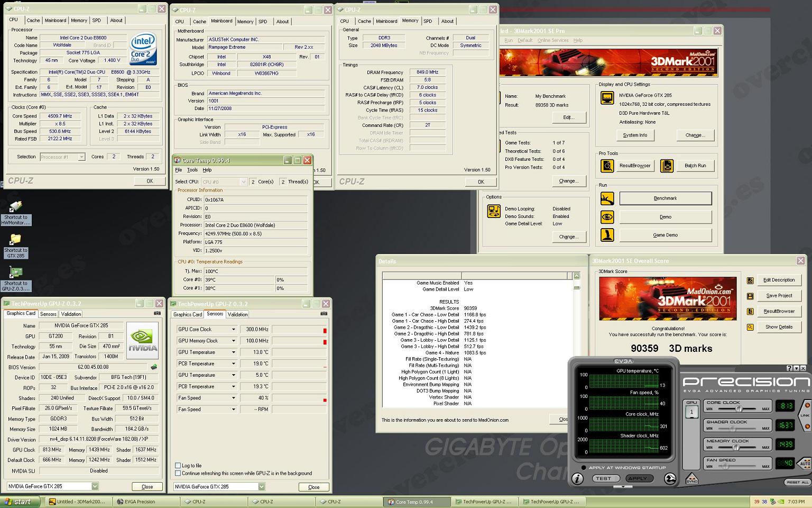This screenshot has width=812, height=508.
Task: Open Tools menu in Core Temp
Action: tap(192, 170)
